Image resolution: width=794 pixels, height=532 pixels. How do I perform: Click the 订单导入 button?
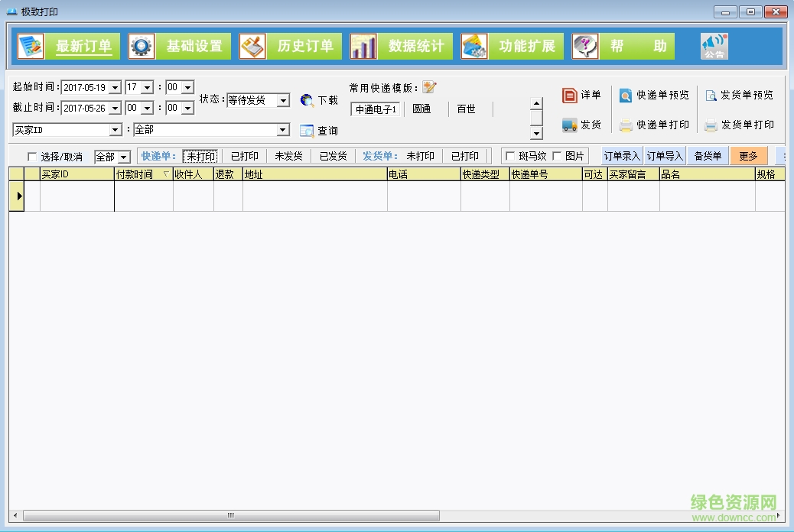pyautogui.click(x=665, y=156)
